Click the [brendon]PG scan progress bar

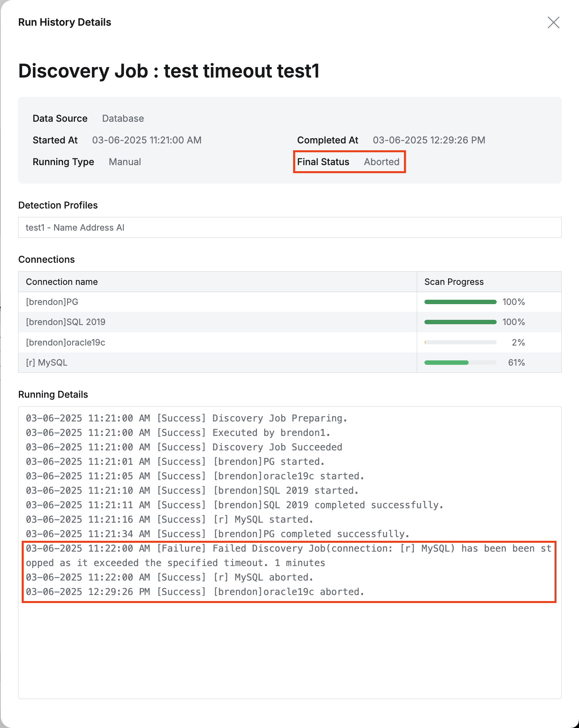tap(460, 302)
